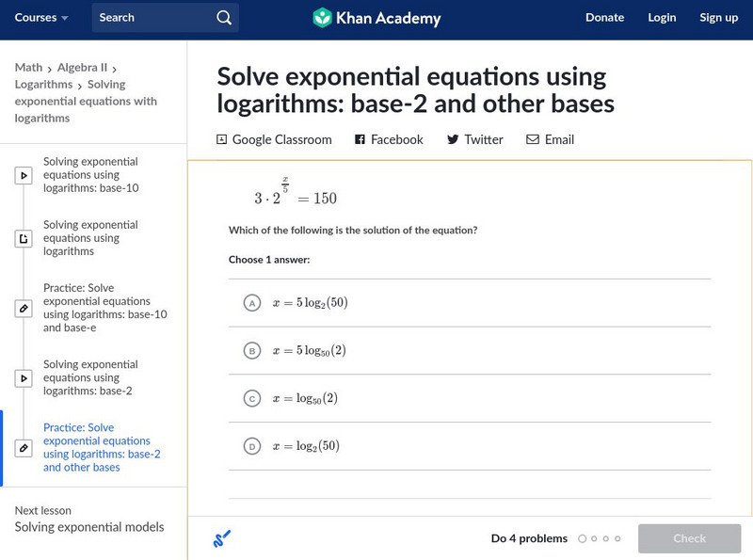Open the base-2 video lesson item

[90, 377]
